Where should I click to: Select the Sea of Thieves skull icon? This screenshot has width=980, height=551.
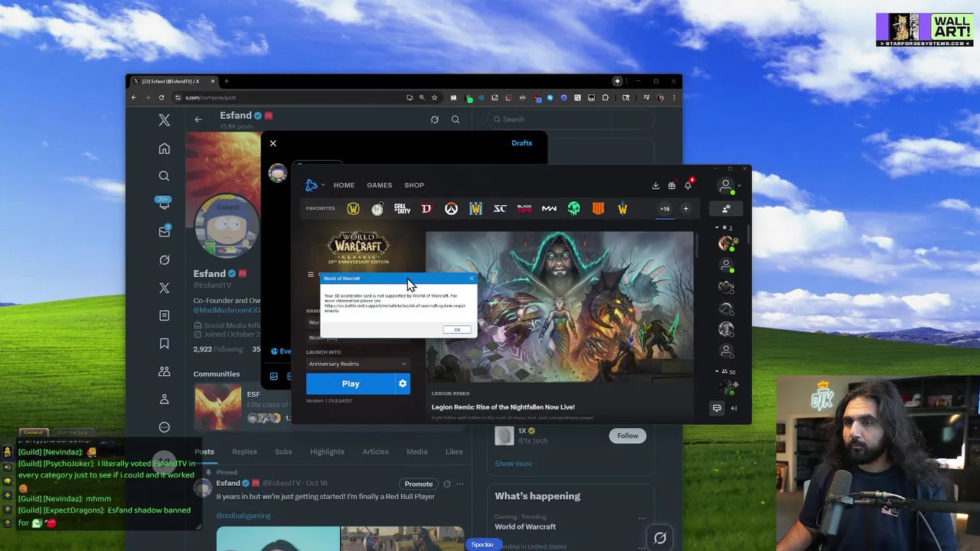point(573,208)
